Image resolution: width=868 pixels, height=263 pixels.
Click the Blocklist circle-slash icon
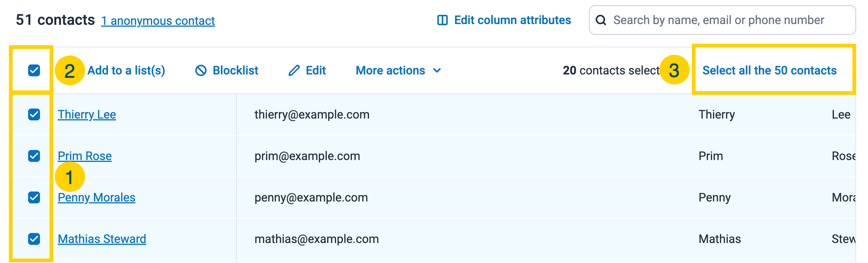pyautogui.click(x=201, y=70)
